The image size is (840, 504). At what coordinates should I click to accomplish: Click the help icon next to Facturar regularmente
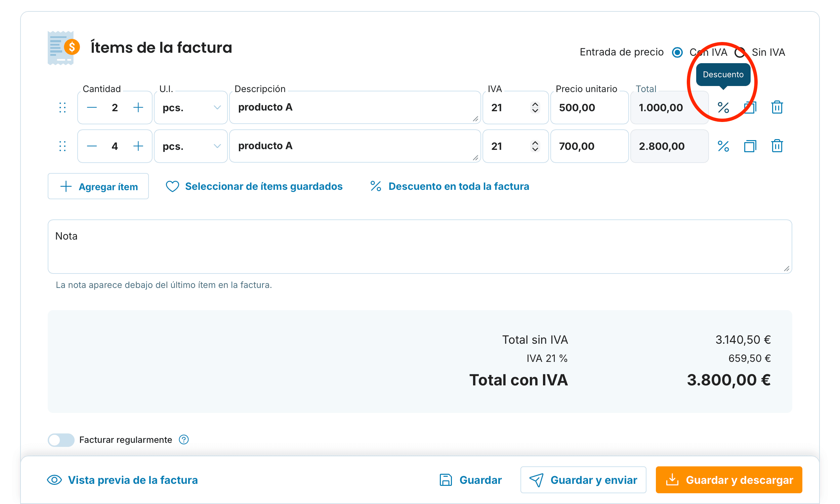[x=184, y=440]
